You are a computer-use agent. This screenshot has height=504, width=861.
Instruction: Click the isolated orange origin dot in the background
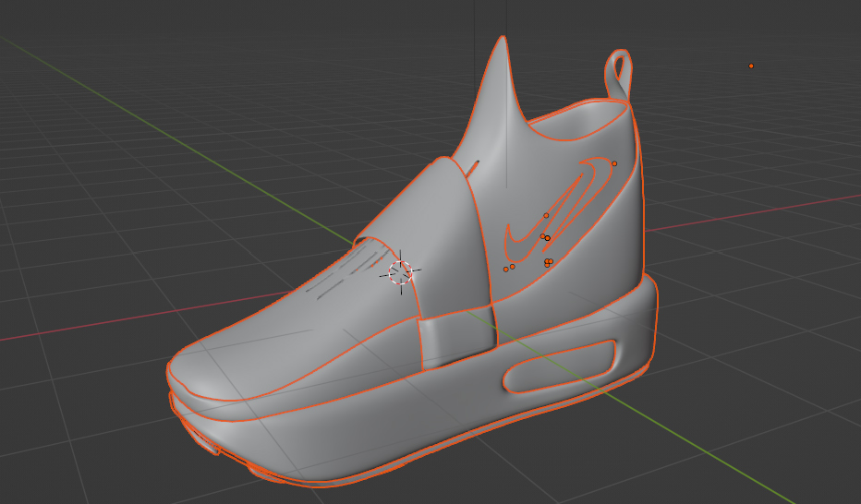pos(751,66)
